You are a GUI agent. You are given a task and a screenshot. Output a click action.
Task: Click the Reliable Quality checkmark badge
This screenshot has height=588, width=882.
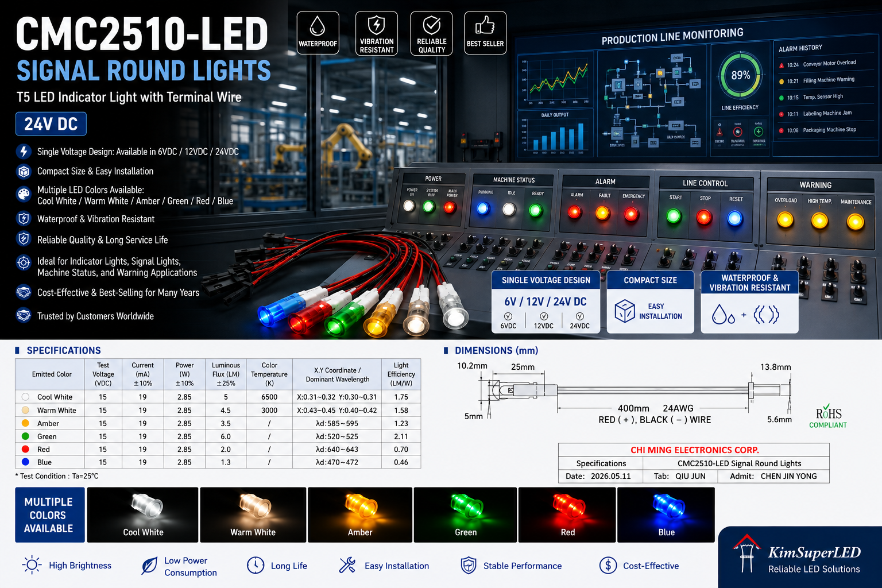432,33
